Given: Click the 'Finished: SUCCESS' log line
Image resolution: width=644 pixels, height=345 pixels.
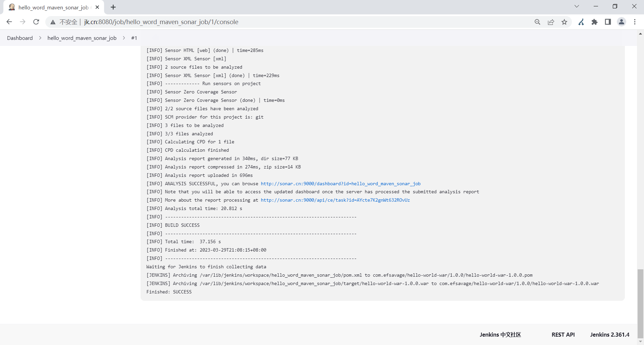Looking at the screenshot, I should click(x=169, y=292).
